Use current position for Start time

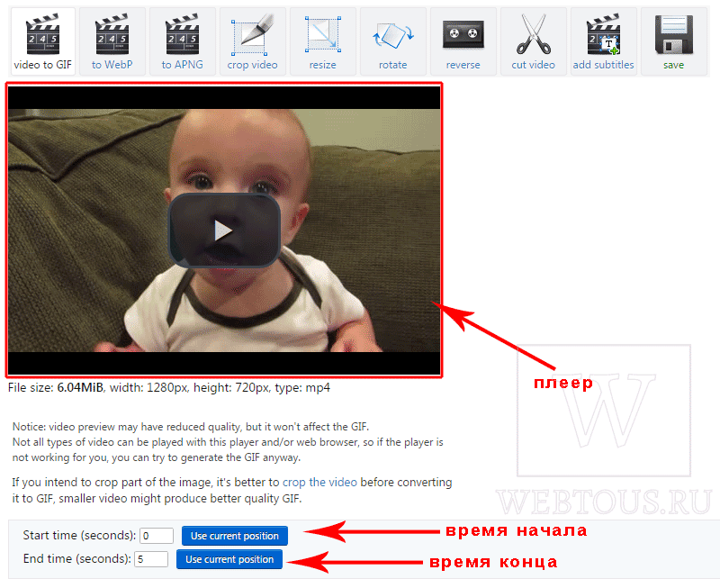tap(235, 536)
